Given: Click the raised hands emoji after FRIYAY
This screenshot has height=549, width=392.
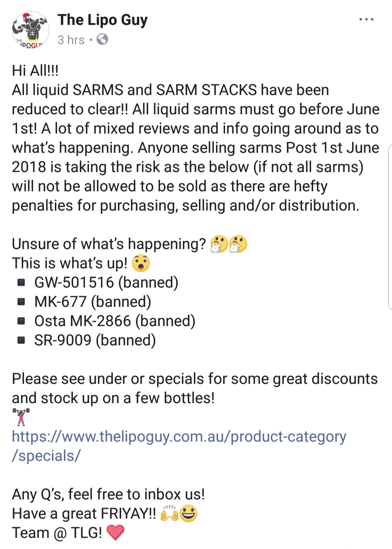Looking at the screenshot, I should (x=169, y=513).
